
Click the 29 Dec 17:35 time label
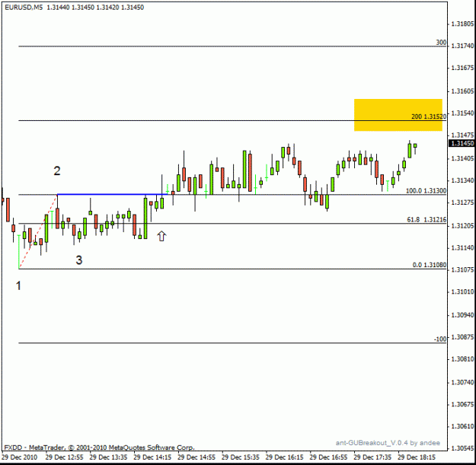[x=372, y=457]
